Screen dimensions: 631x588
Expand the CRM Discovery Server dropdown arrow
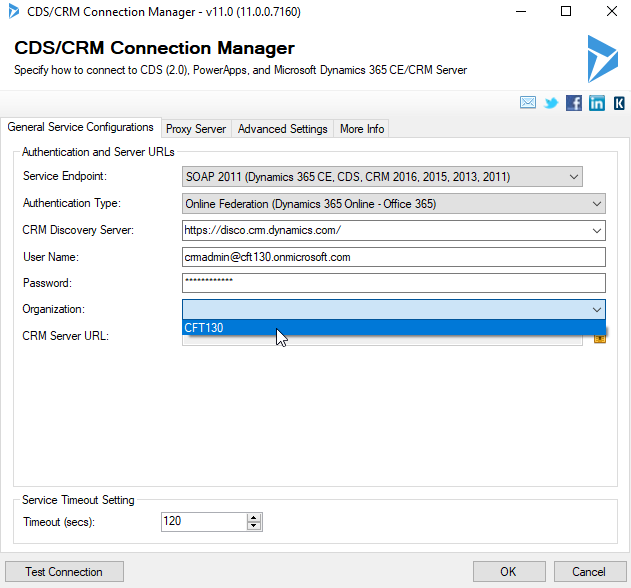596,231
